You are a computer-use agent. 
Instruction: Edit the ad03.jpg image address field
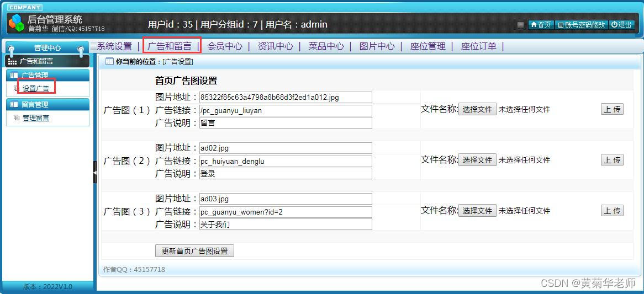tap(286, 199)
